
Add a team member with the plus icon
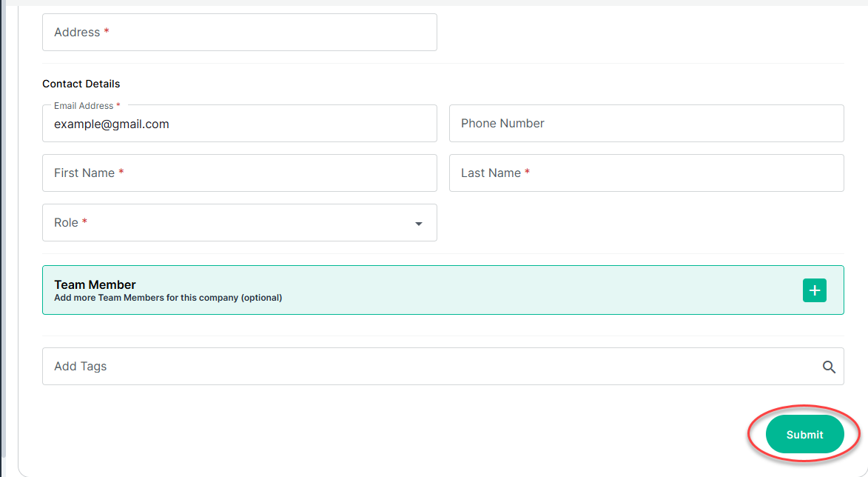pyautogui.click(x=814, y=290)
